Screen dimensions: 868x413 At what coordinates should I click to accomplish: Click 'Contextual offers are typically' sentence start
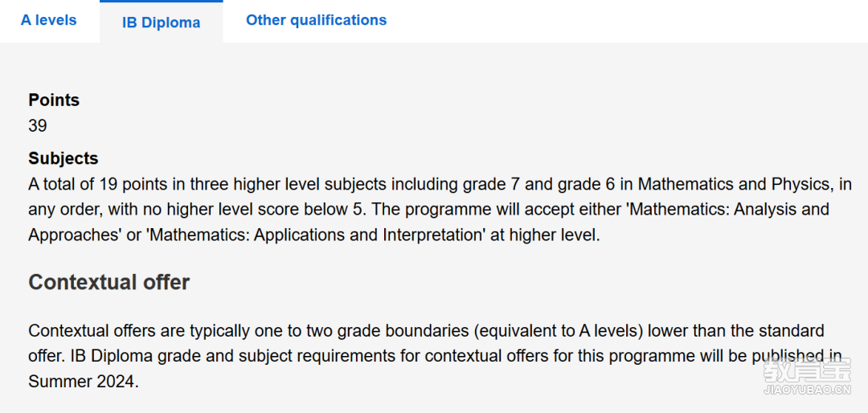point(134,331)
